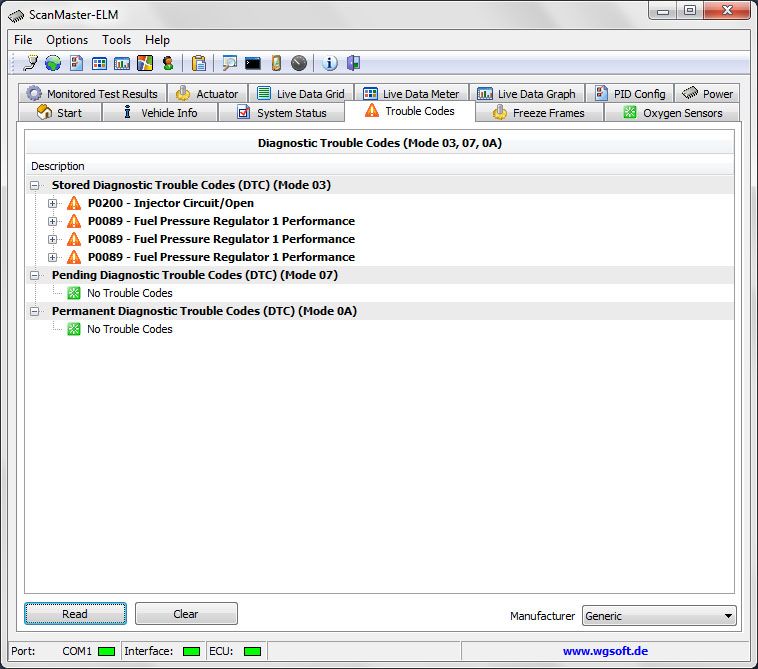Maximize the ScanMaster-ELM window
758x669 pixels.
tap(690, 11)
